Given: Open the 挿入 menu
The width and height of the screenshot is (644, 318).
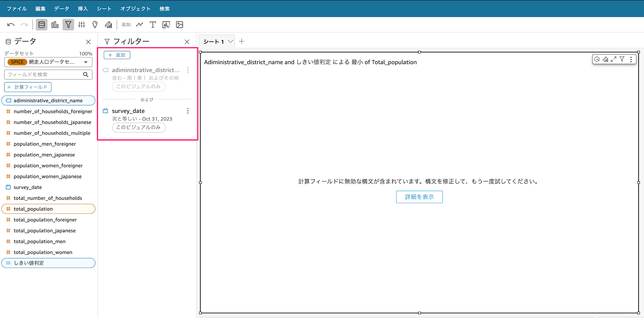Looking at the screenshot, I should tap(83, 9).
